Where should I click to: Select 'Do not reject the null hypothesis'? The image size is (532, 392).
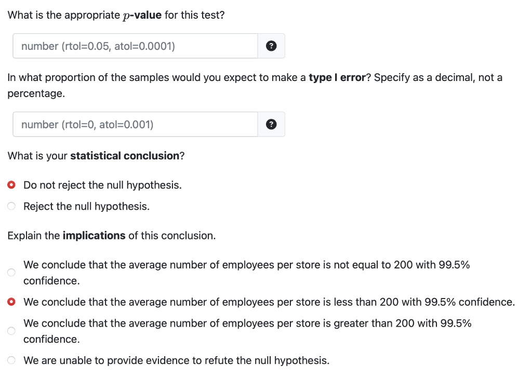coord(11,185)
